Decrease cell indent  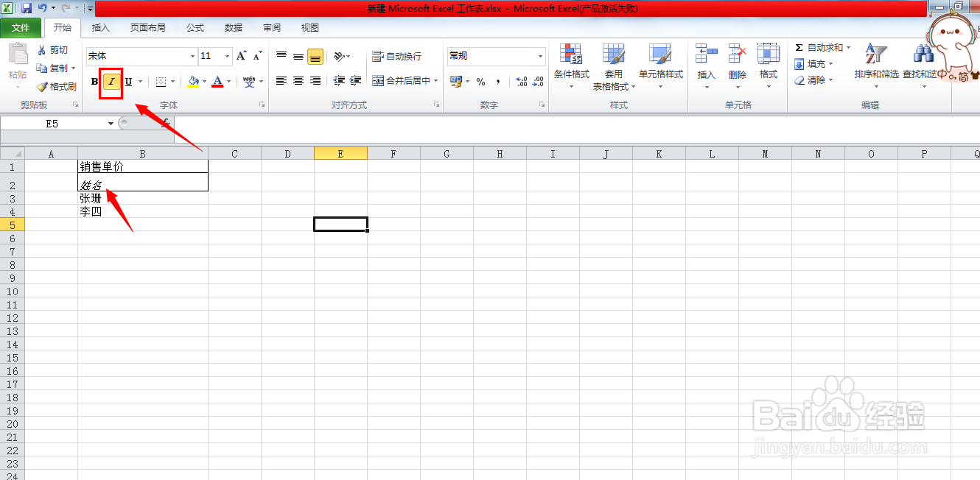(x=339, y=81)
